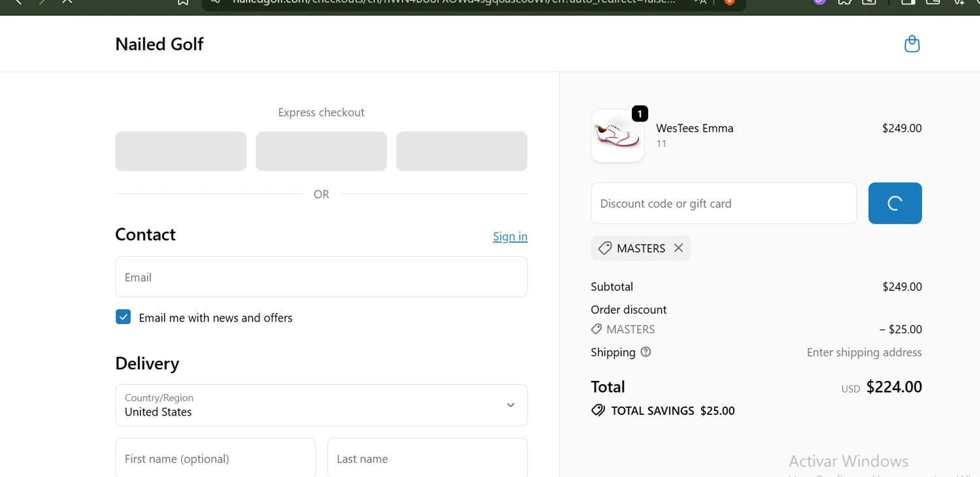Uncheck Email me with news and offers
Image resolution: width=980 pixels, height=477 pixels.
click(x=123, y=317)
